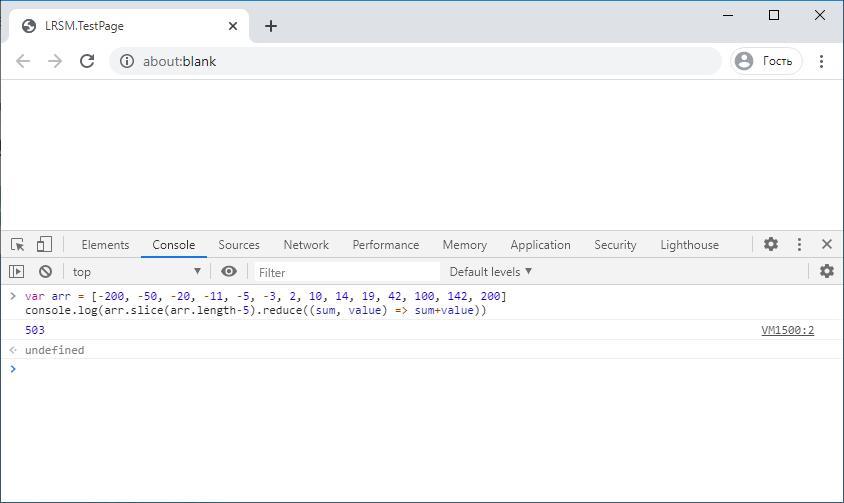Show the console sidebar
This screenshot has width=844, height=503.
click(17, 271)
